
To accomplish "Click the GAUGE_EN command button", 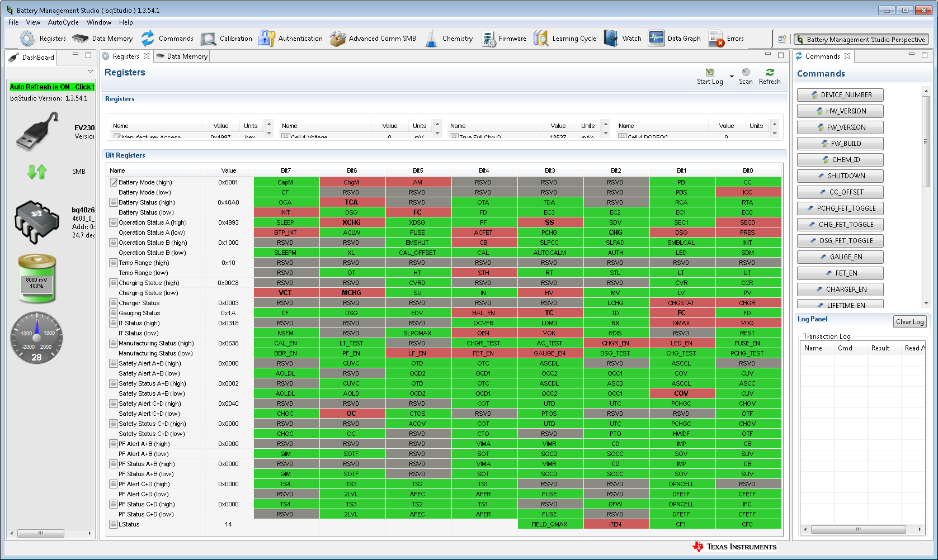I will (x=840, y=257).
